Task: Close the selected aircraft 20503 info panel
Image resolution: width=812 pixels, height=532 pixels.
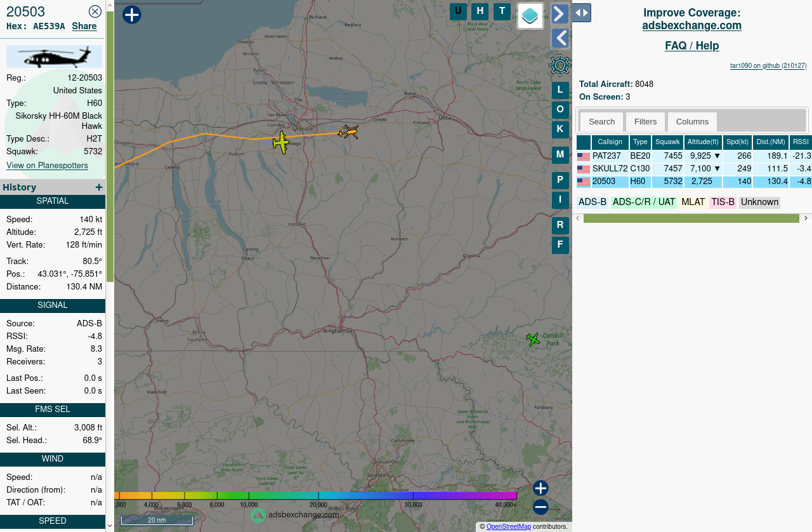Action: click(95, 11)
